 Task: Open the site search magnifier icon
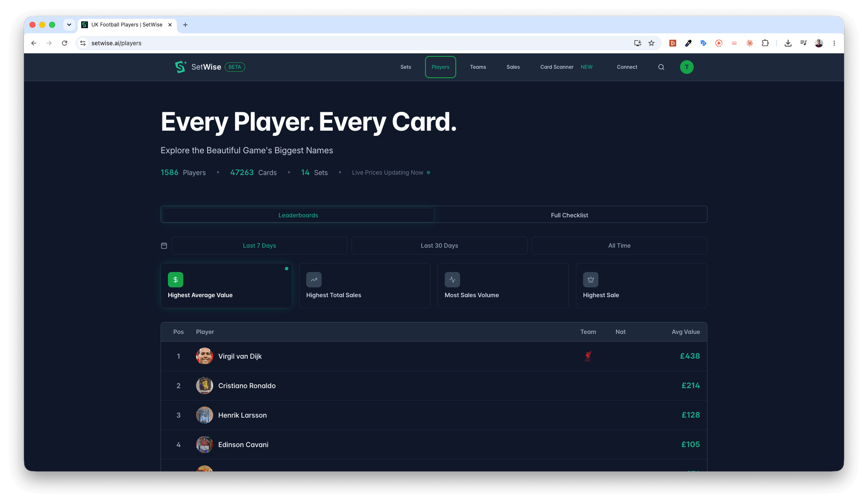pos(661,67)
